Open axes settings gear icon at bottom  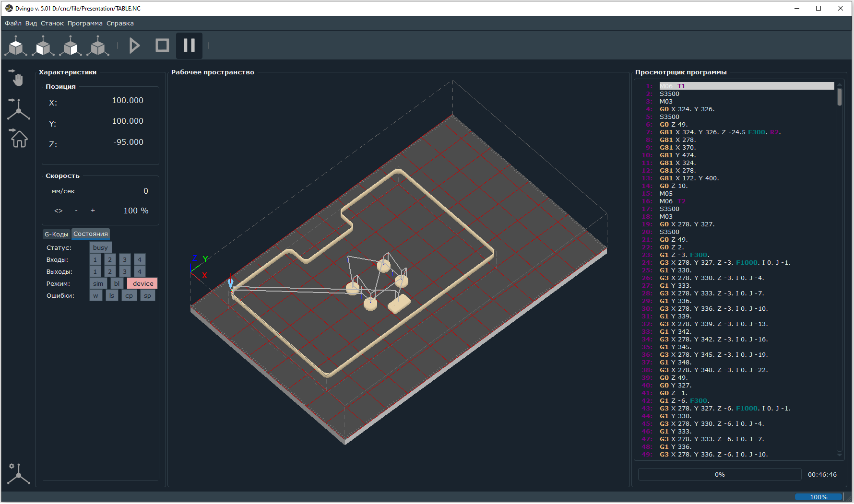click(x=18, y=474)
